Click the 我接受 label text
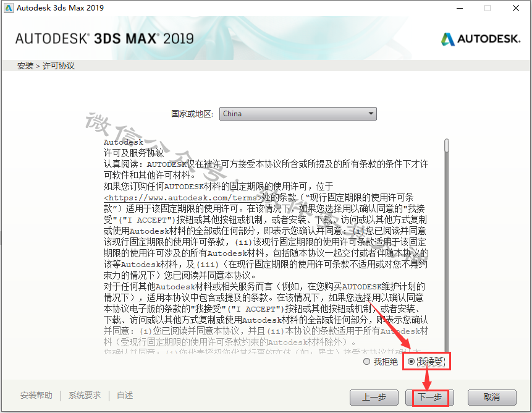 pyautogui.click(x=431, y=362)
